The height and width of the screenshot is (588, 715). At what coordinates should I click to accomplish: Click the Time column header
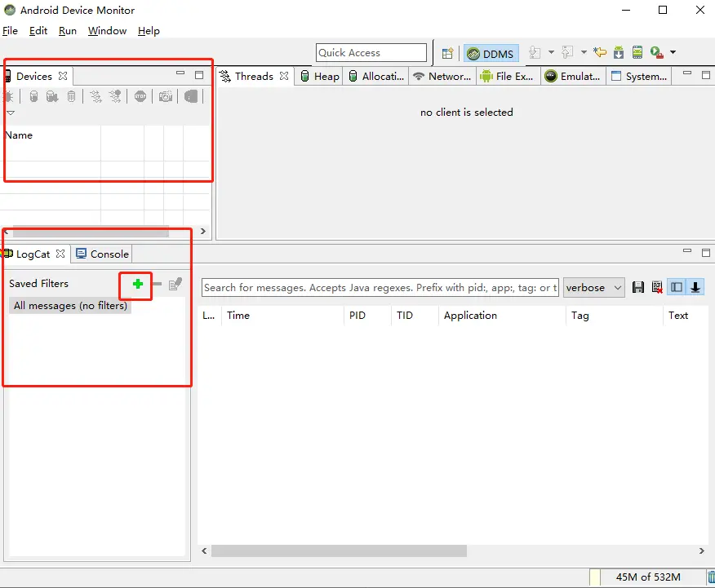tap(282, 315)
